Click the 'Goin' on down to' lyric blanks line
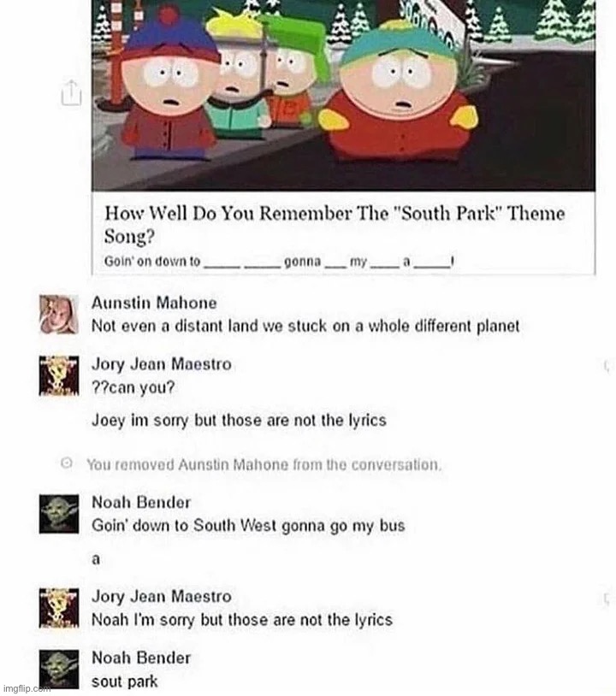The height and width of the screenshot is (696, 616). point(279,262)
